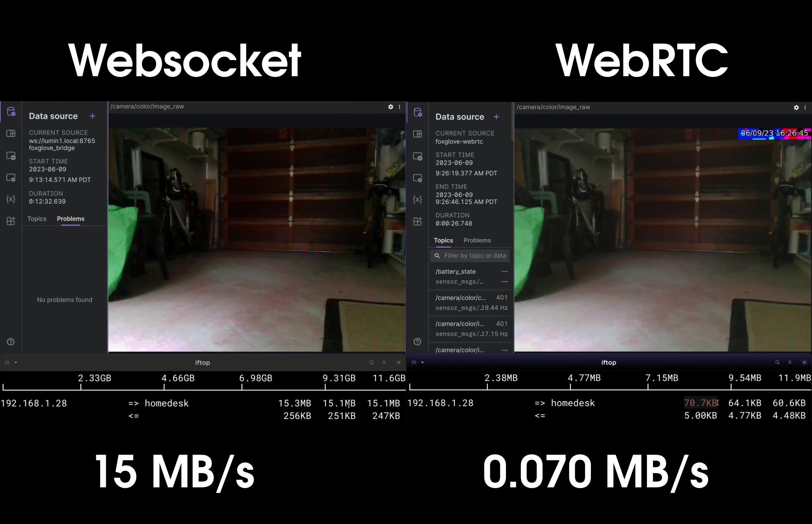The width and height of the screenshot is (812, 524).
Task: Open the left panel's Layout sidebar icon
Action: [11, 133]
